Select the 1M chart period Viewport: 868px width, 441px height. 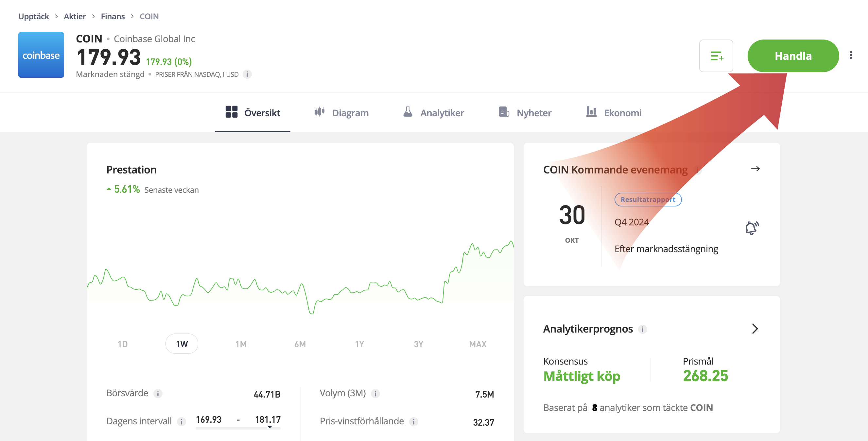click(241, 344)
